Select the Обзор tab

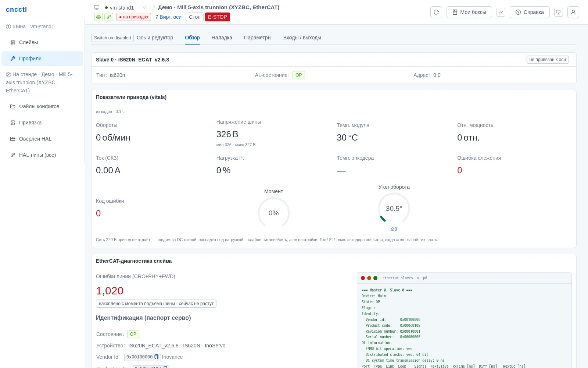[192, 38]
